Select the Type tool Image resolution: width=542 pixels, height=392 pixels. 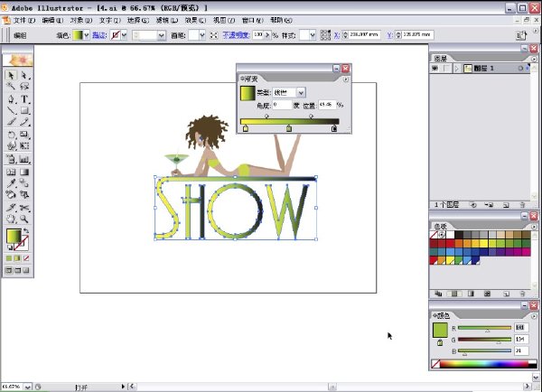click(24, 99)
